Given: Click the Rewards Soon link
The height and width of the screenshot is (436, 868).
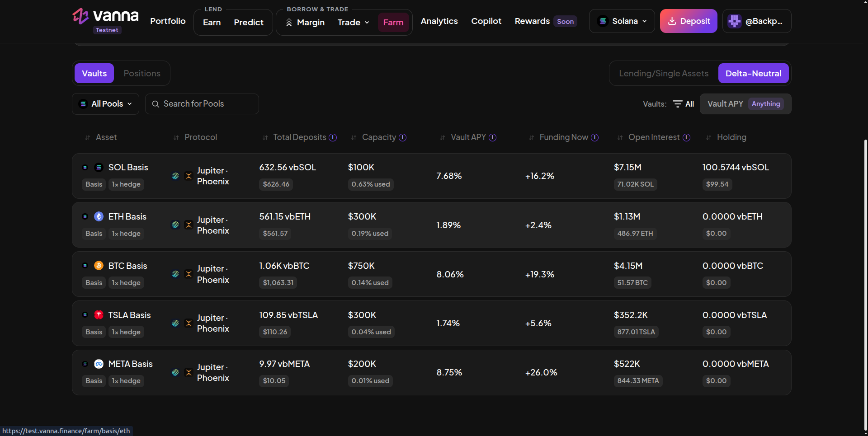Looking at the screenshot, I should 546,21.
